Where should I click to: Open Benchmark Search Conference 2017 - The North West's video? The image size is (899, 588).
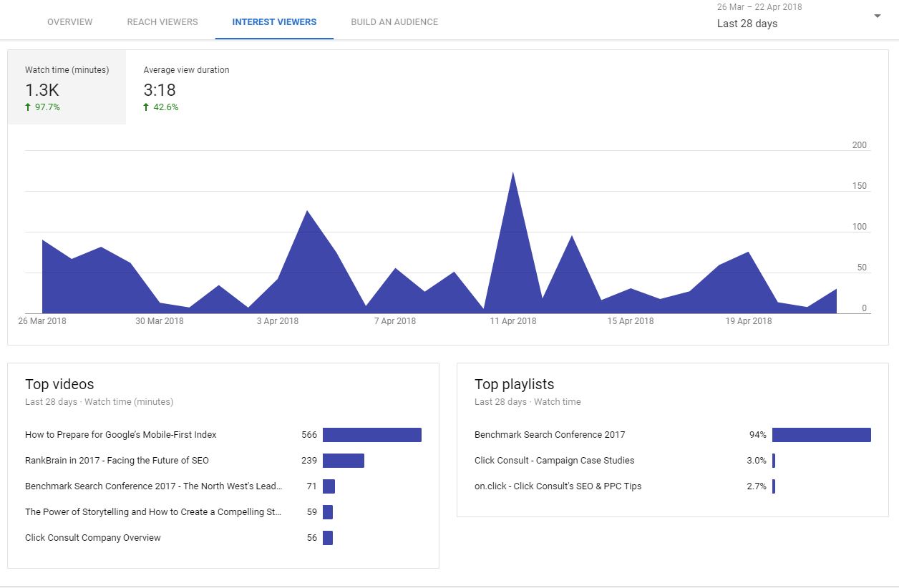(x=154, y=486)
